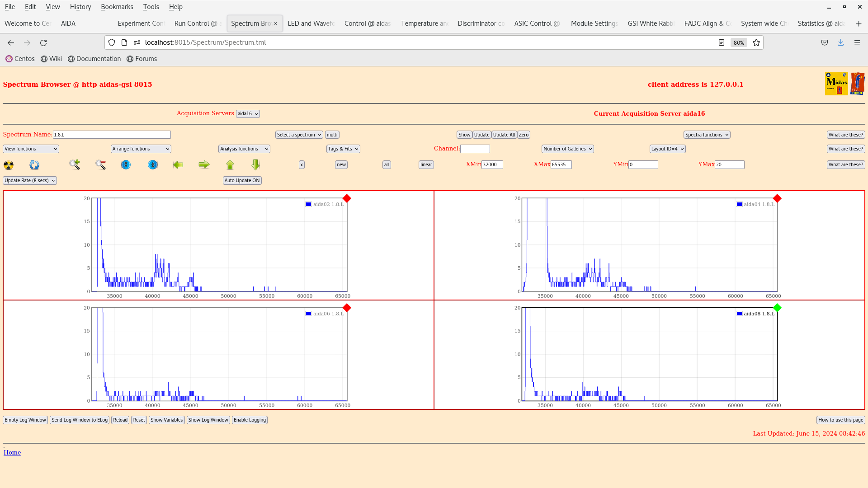The width and height of the screenshot is (868, 488).
Task: Click the green right arrow icon
Action: coord(204,165)
